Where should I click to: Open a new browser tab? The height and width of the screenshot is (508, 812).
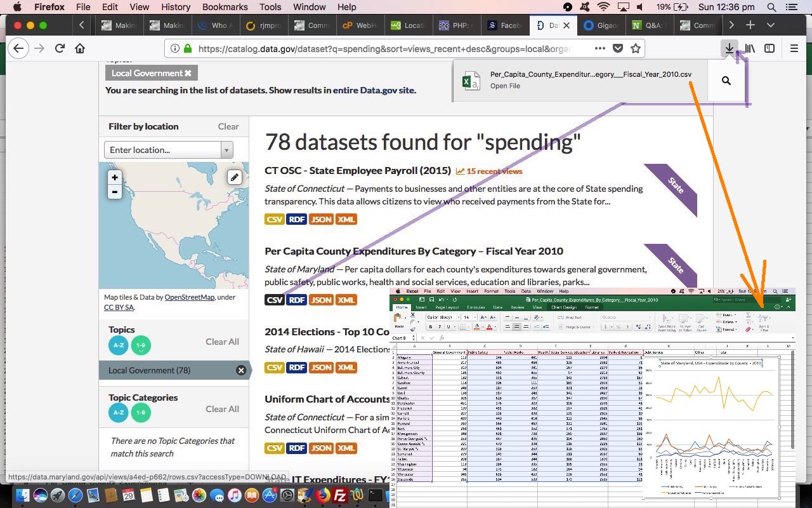pyautogui.click(x=750, y=25)
